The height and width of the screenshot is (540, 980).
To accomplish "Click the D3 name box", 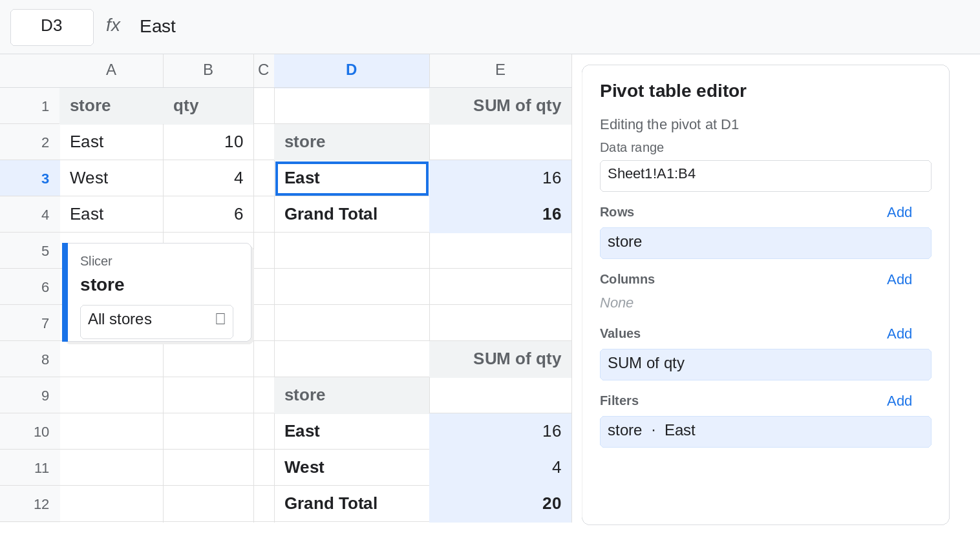I will [x=52, y=27].
